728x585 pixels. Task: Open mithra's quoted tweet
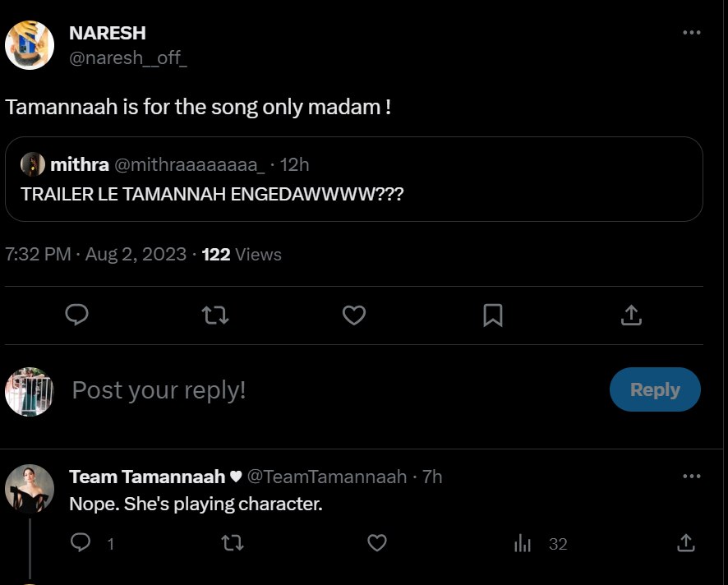click(x=353, y=195)
